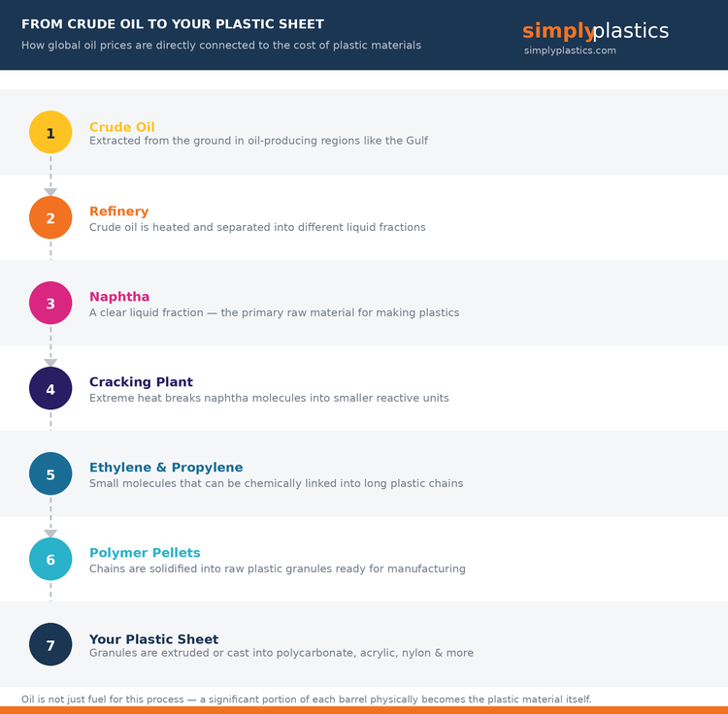728x714 pixels.
Task: Select the pink step 3 circle
Action: pyautogui.click(x=50, y=304)
